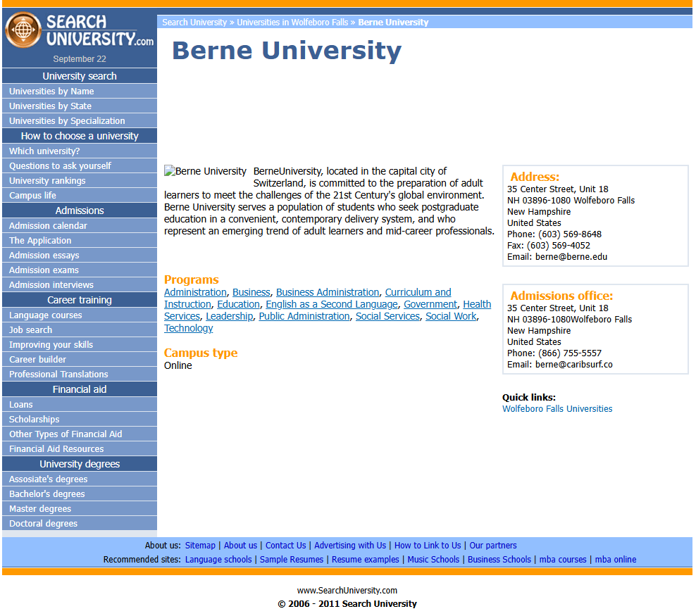The width and height of the screenshot is (696, 616).
Task: Open the Business Administration program link
Action: (328, 293)
